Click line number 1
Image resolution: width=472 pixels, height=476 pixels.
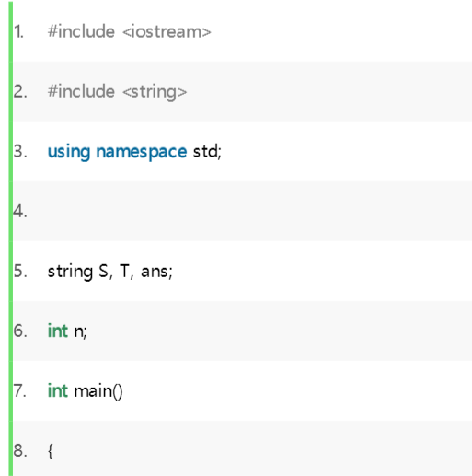[18, 31]
